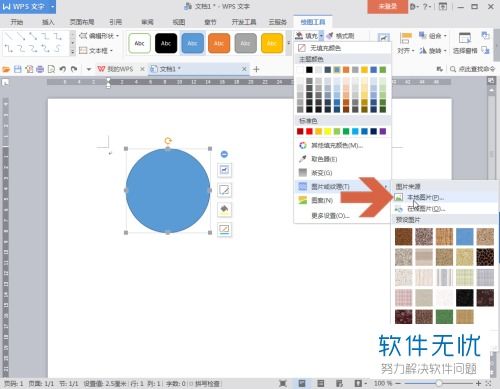Switch to page layout view in status bar
Viewport: 500px width, 389px height.
302,383
